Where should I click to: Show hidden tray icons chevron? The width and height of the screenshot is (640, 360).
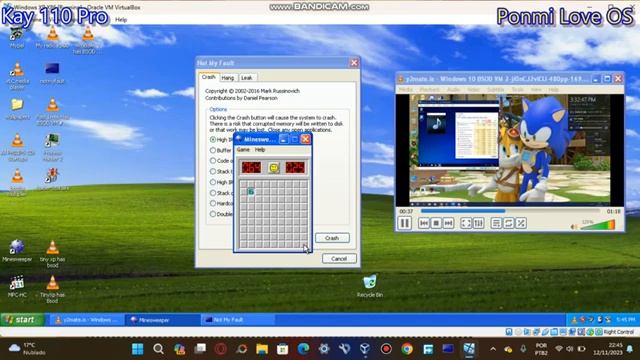(x=493, y=349)
